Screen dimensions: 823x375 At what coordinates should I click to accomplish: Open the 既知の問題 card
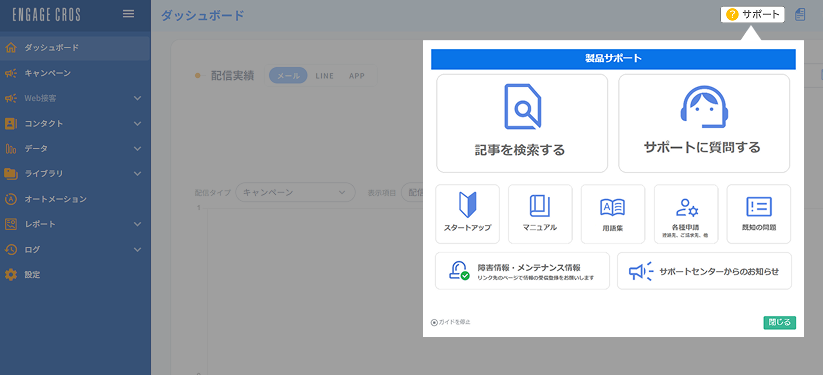[x=758, y=214]
